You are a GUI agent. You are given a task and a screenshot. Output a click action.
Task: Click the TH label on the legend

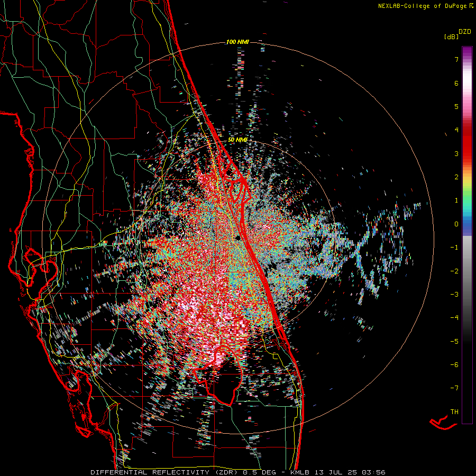454,412
